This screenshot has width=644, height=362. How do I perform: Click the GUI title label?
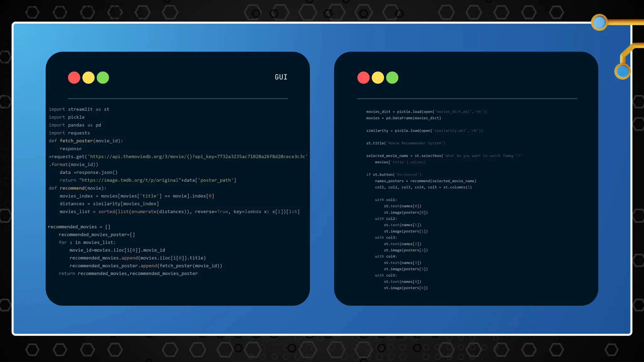tap(281, 77)
